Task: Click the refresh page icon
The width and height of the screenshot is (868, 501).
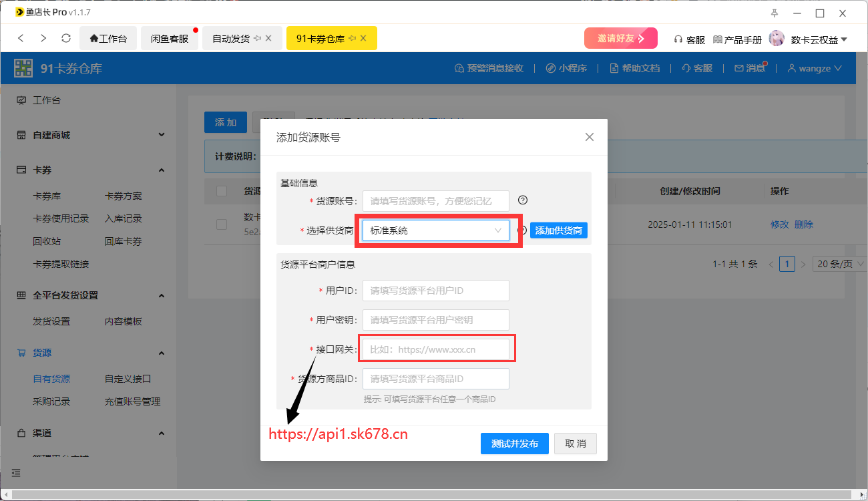Action: [65, 39]
